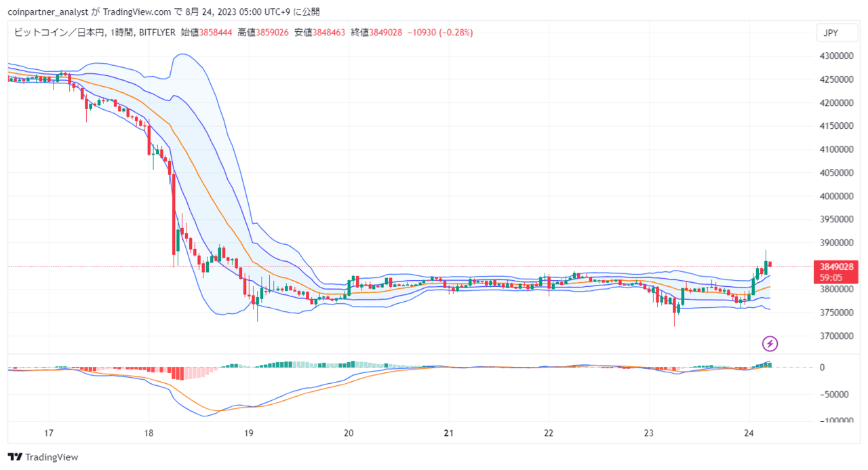The width and height of the screenshot is (868, 470).
Task: Click the 高値 high price value 3859026
Action: tap(273, 32)
